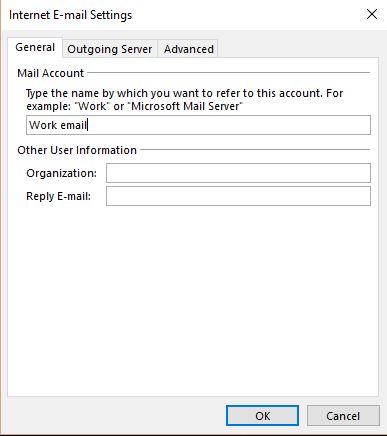Screen dimensions: 387x436
Task: Open the Advanced tab
Action: click(189, 49)
